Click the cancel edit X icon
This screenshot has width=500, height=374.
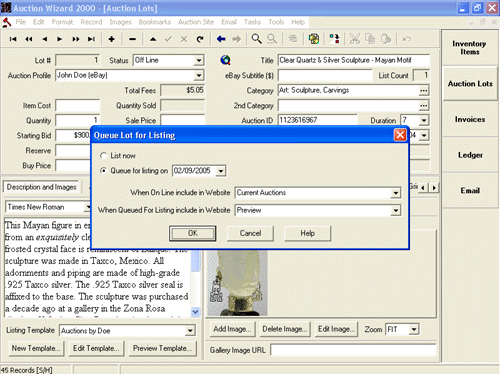coord(184,39)
